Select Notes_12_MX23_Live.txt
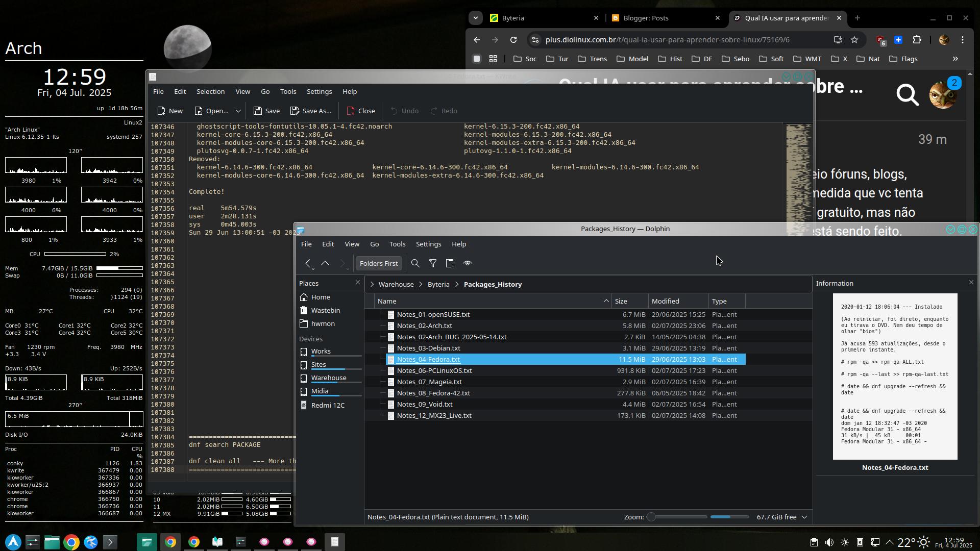980x551 pixels. (x=434, y=415)
